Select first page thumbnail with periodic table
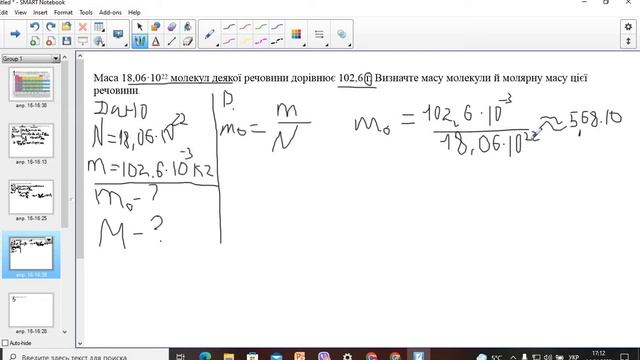Image resolution: width=640 pixels, height=360 pixels. [x=31, y=84]
